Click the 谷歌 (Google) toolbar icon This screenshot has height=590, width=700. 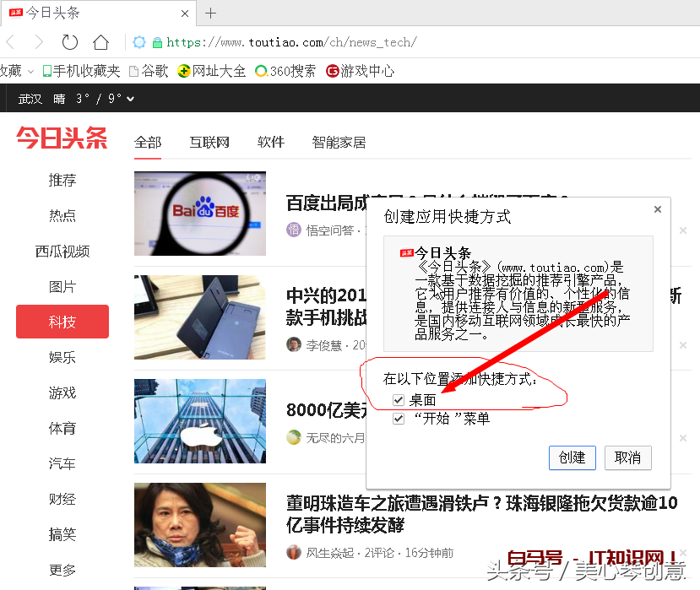coord(149,71)
